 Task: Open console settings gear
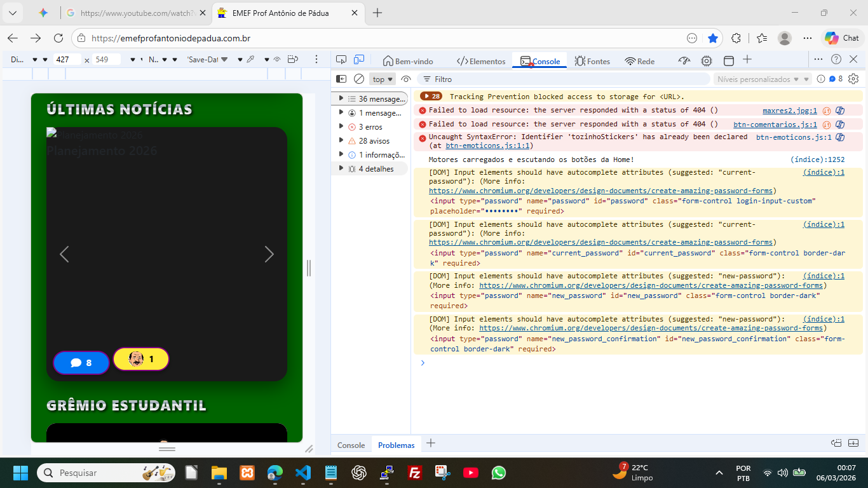(853, 79)
